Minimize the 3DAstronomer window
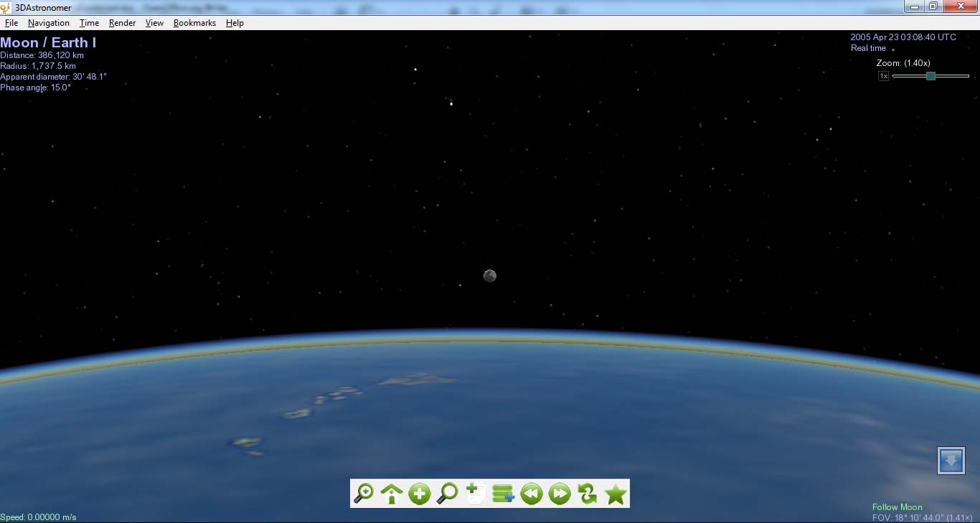This screenshot has height=523, width=980. coord(914,6)
